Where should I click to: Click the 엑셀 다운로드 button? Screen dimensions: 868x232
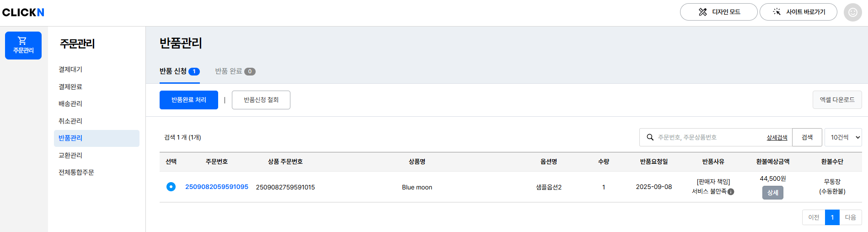[x=837, y=100]
